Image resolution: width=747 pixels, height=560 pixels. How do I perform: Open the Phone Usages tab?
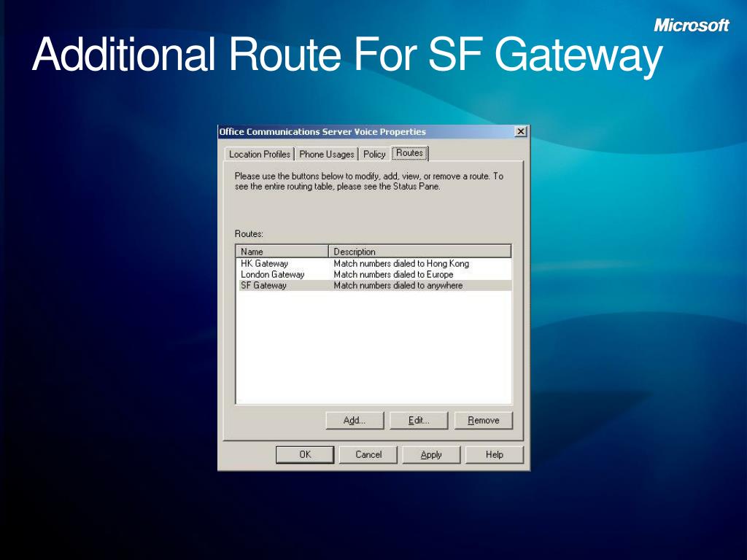326,155
